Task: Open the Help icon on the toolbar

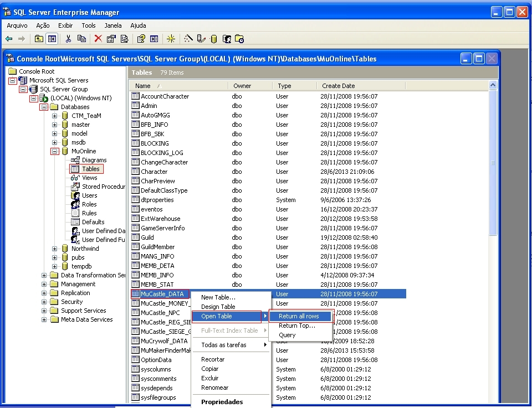Action: click(x=140, y=39)
